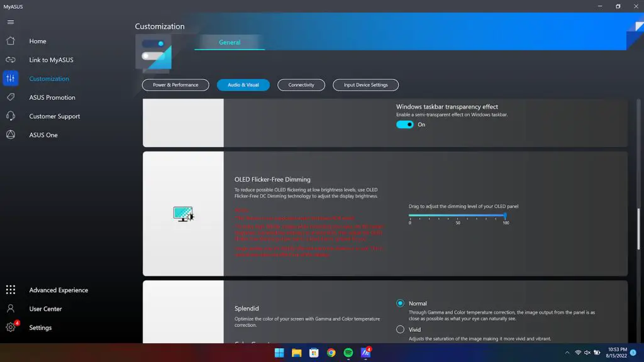Viewport: 644px width, 362px height.
Task: Open User Center page
Action: [45, 309]
